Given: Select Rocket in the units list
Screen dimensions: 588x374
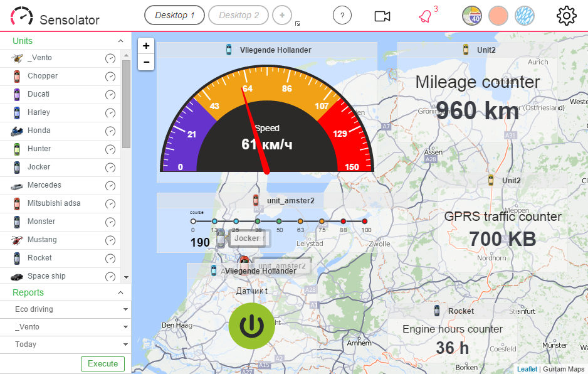Looking at the screenshot, I should [x=39, y=258].
